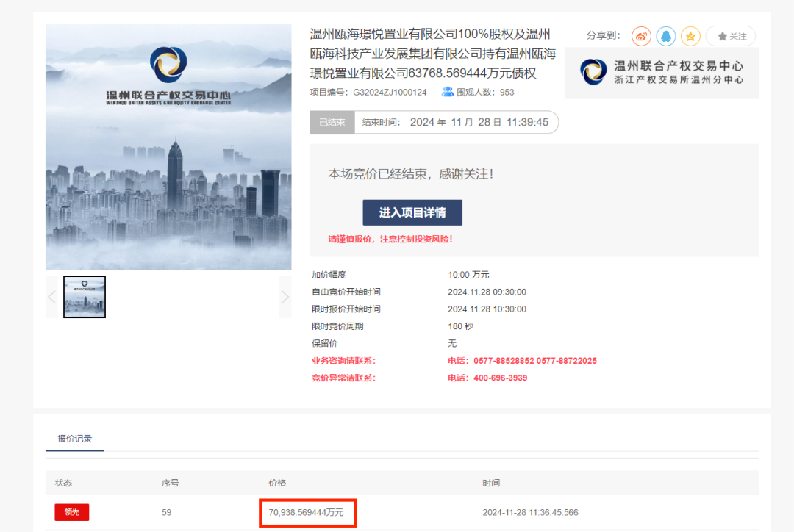
Task: Share via the blue QQ penguin icon
Action: [x=665, y=36]
